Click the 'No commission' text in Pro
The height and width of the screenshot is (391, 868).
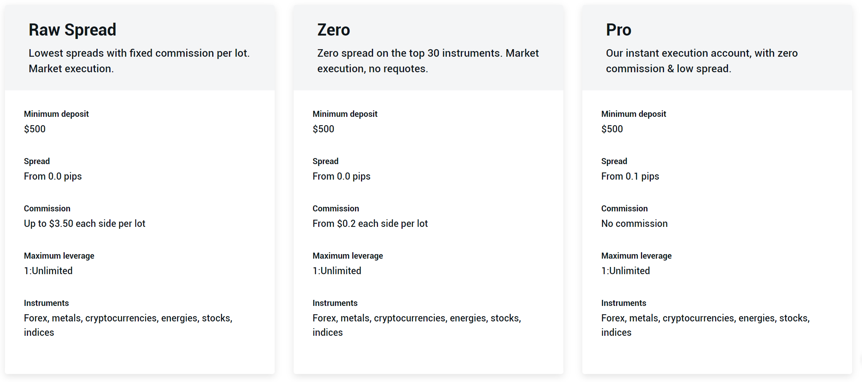pyautogui.click(x=634, y=223)
